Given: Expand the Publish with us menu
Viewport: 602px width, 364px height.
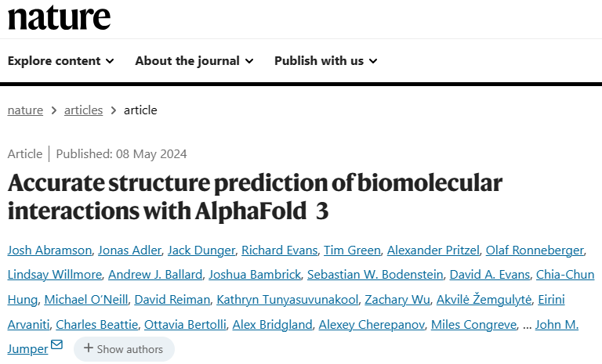Looking at the screenshot, I should 325,60.
